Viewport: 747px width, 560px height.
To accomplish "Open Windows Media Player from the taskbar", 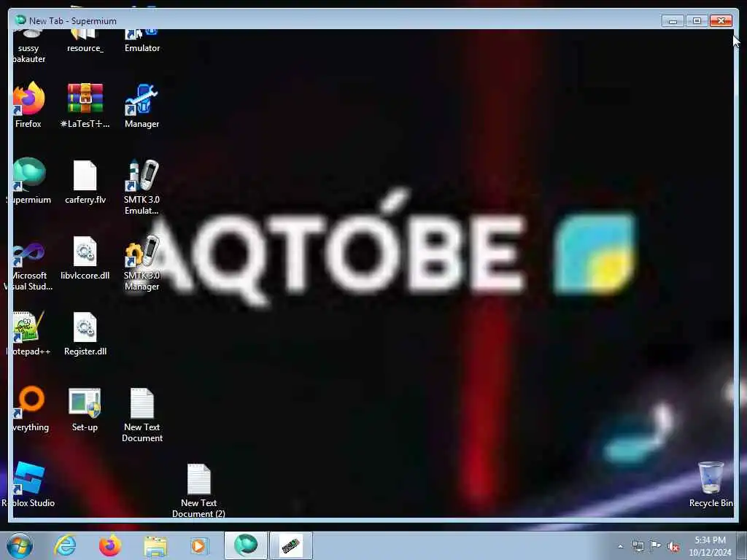I will 199,545.
